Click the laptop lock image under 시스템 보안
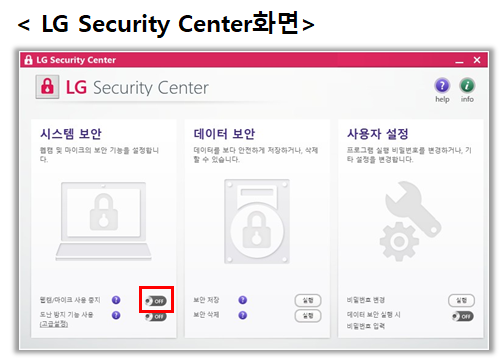501x360 pixels. pyautogui.click(x=103, y=221)
